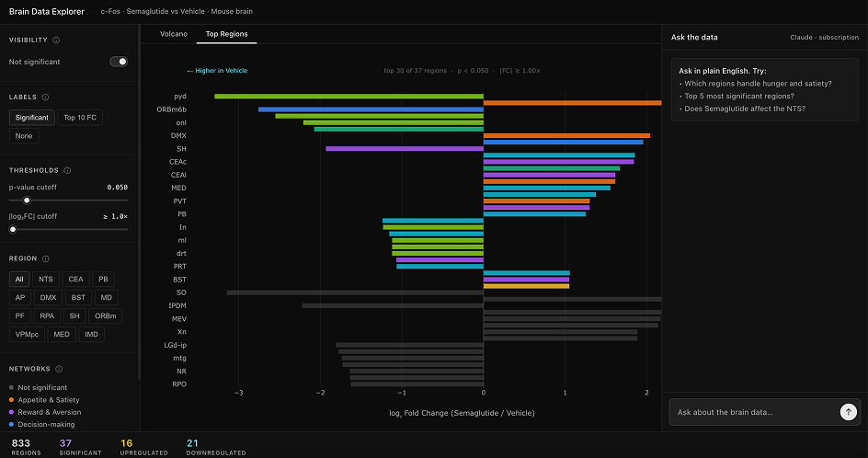Open the Region info icon
Screen dimensions: 868x458
(46, 258)
